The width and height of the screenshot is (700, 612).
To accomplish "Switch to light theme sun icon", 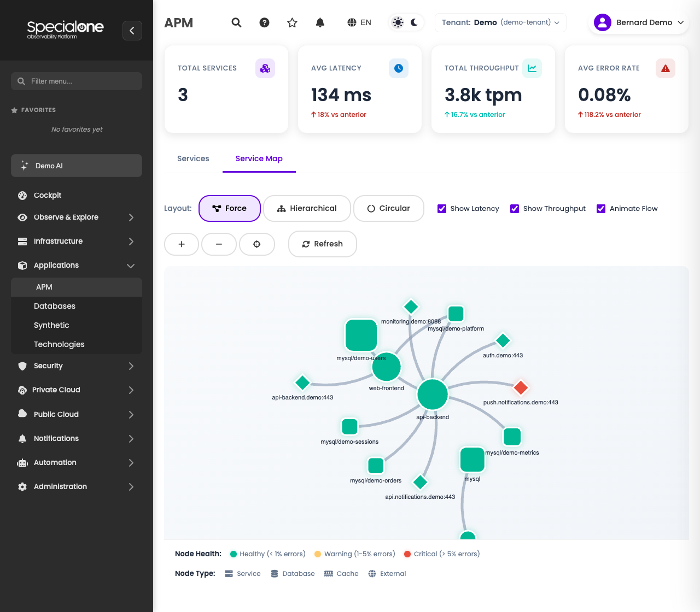I will (x=398, y=22).
